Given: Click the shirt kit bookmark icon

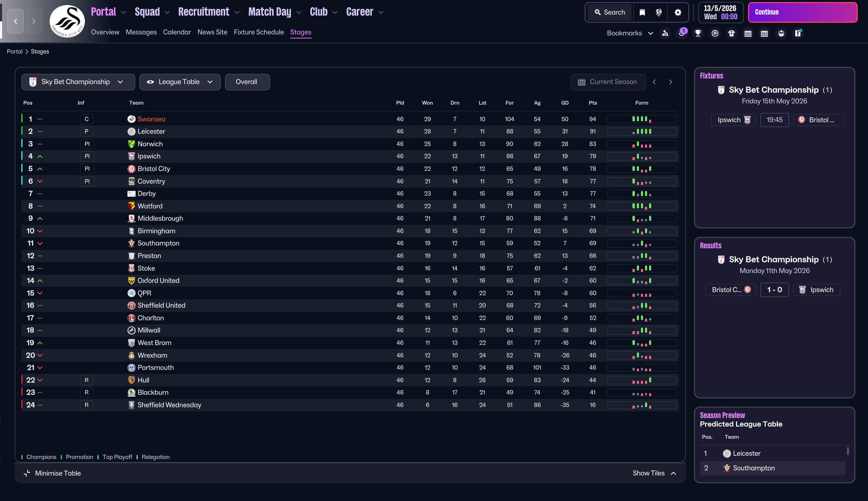Looking at the screenshot, I should click(x=731, y=33).
